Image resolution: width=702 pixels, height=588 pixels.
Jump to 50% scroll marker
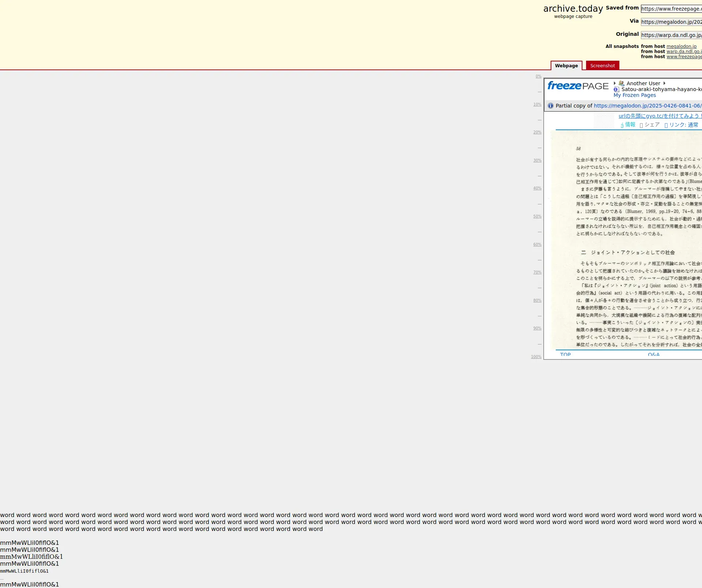point(537,216)
